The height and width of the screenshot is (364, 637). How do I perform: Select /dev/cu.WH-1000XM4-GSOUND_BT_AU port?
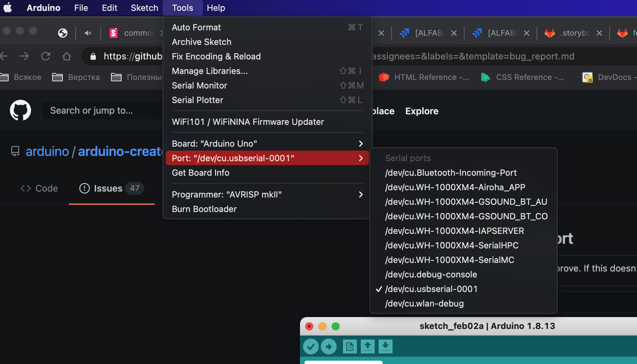(463, 202)
